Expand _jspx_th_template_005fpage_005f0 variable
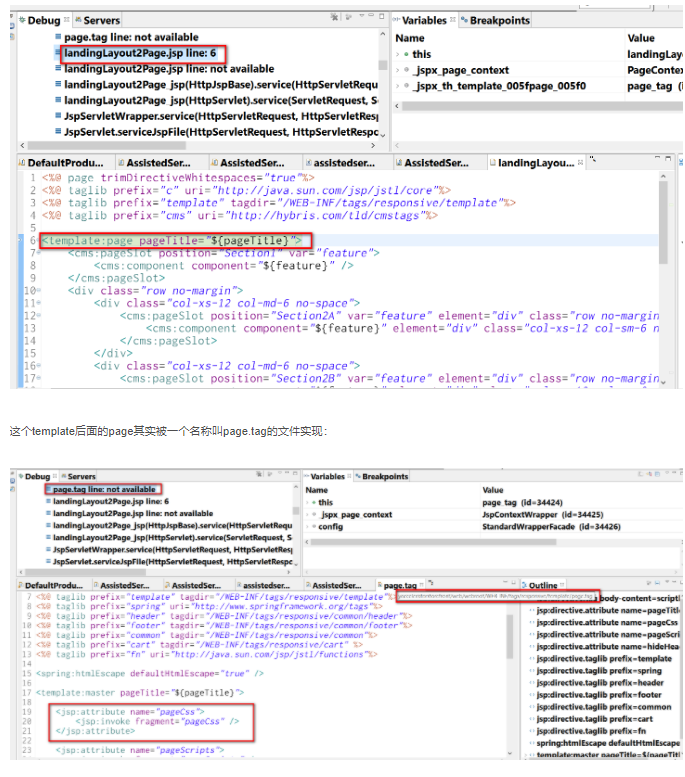 (398, 86)
